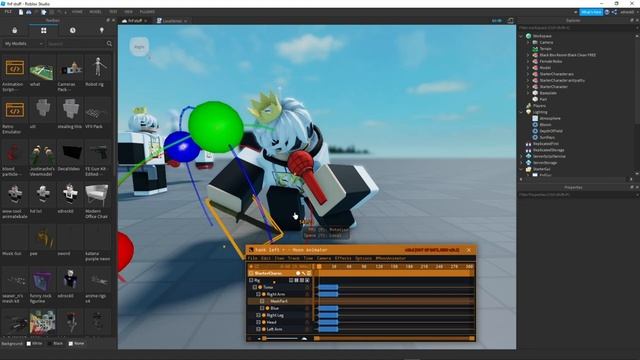Click the Toolbox search input field
This screenshot has height=360, width=640.
(x=76, y=44)
